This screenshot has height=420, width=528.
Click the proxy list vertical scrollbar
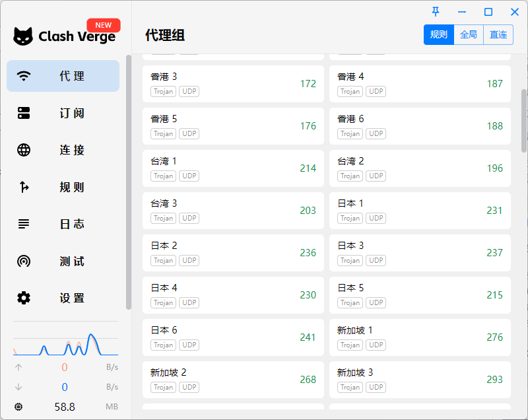[x=524, y=120]
